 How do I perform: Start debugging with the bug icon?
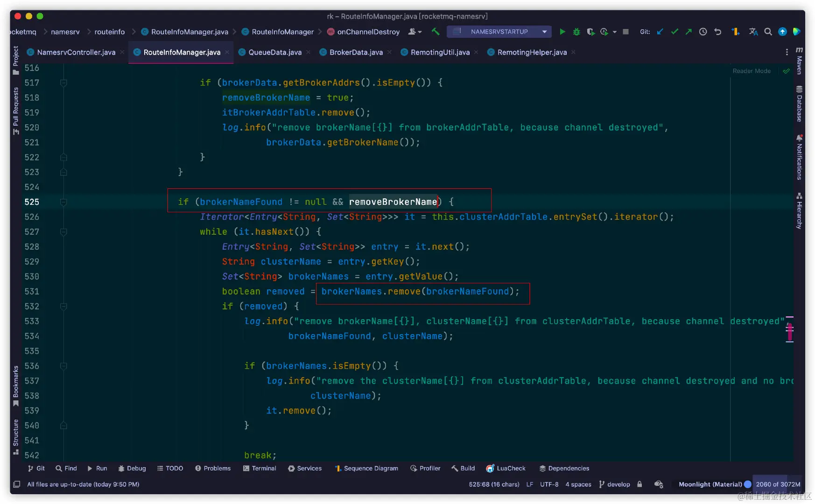click(x=576, y=32)
